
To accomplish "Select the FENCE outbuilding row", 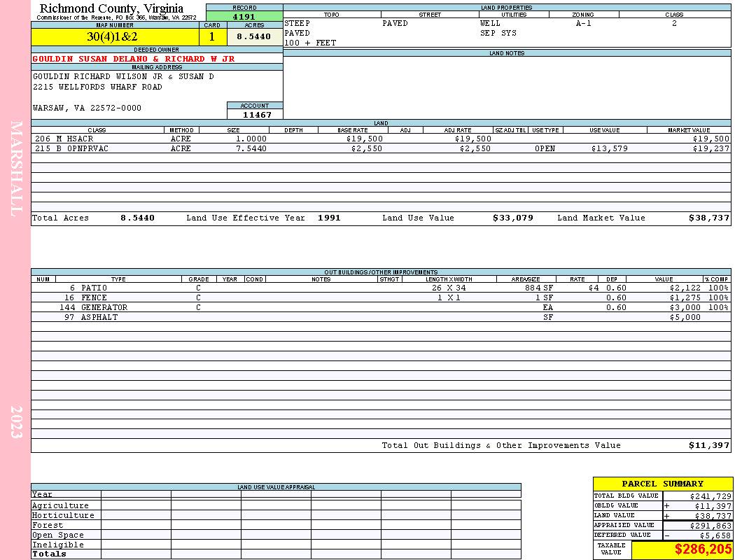I will click(381, 298).
